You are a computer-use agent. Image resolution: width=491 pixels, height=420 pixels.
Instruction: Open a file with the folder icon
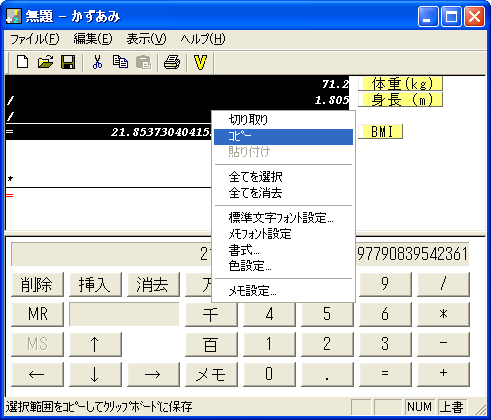(45, 62)
